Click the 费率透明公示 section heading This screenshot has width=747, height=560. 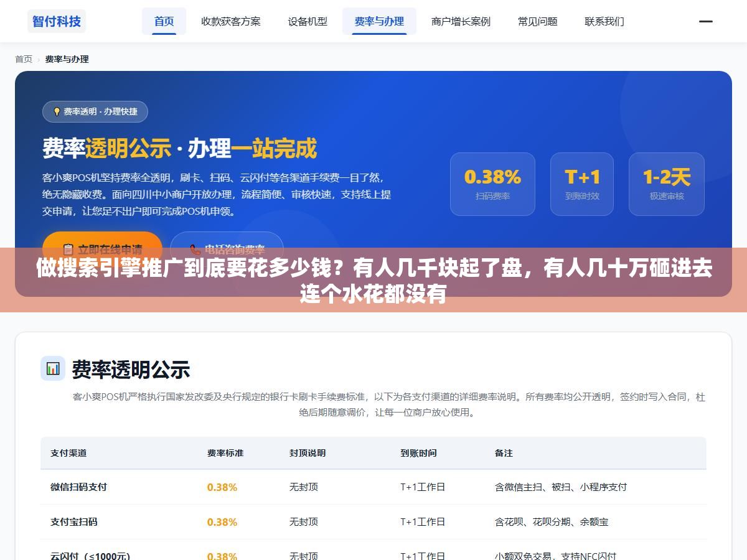(131, 370)
